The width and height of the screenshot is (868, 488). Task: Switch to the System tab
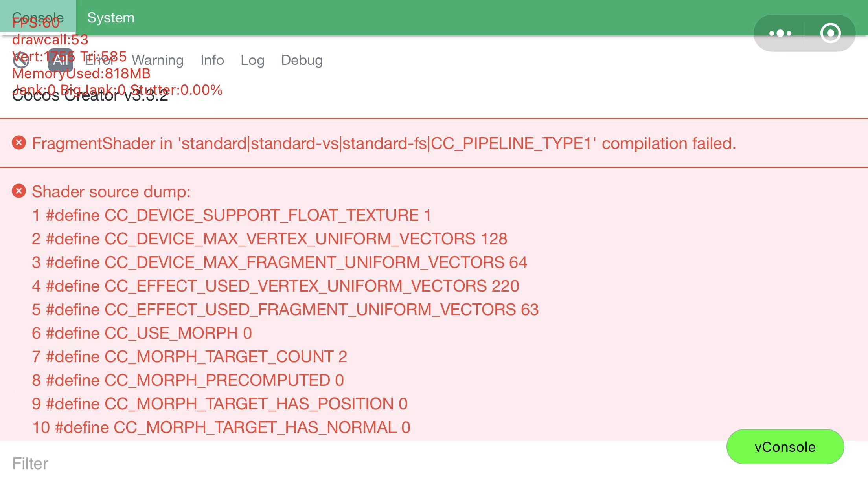tap(111, 17)
